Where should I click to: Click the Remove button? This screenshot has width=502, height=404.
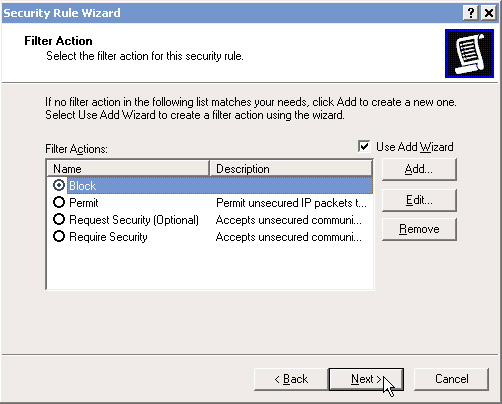coord(419,229)
